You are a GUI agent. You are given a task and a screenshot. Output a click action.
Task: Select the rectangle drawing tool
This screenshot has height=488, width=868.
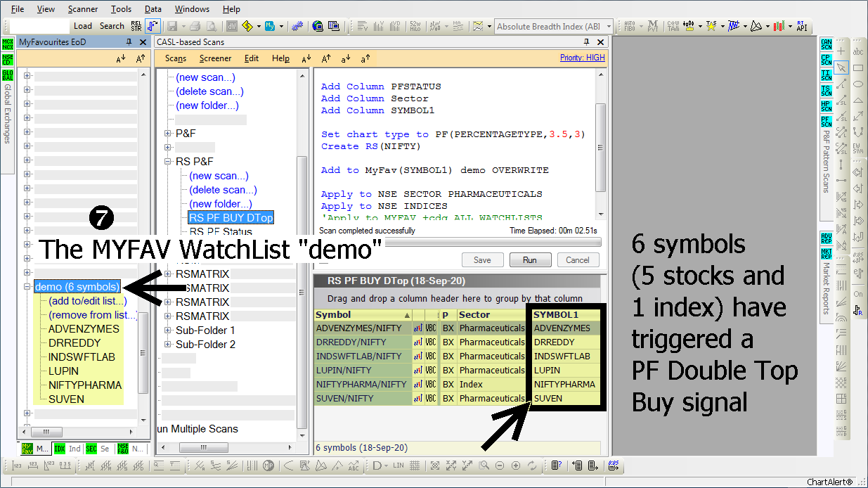(x=858, y=68)
